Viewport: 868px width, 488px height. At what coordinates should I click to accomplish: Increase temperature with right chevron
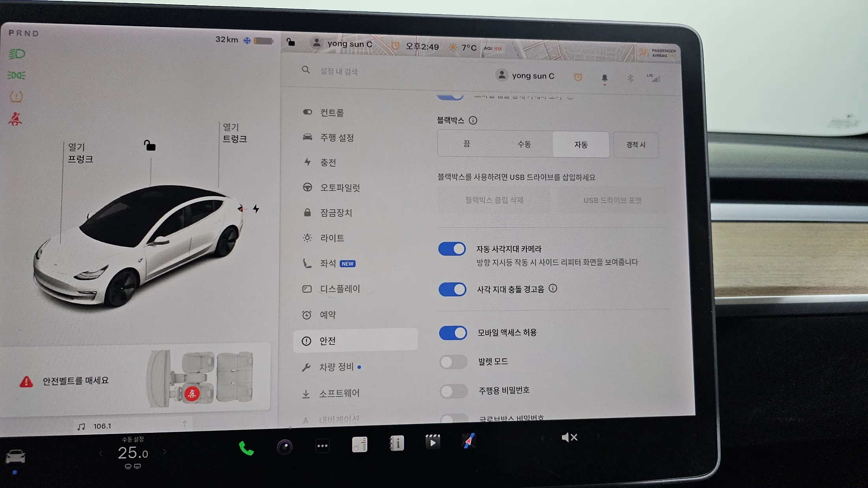pos(165,452)
